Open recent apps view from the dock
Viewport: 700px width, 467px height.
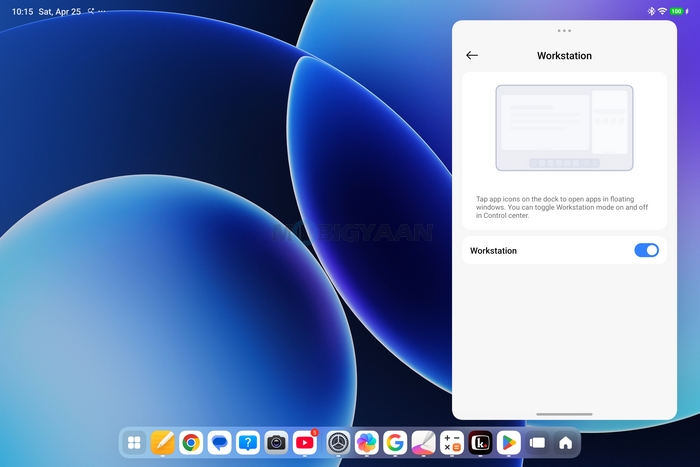tap(537, 442)
